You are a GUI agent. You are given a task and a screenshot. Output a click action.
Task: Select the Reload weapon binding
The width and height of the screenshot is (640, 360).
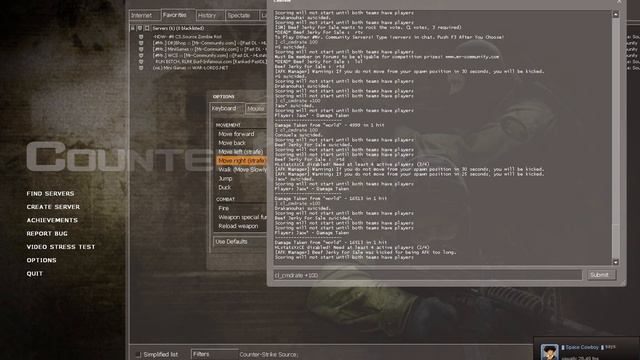[x=241, y=226]
